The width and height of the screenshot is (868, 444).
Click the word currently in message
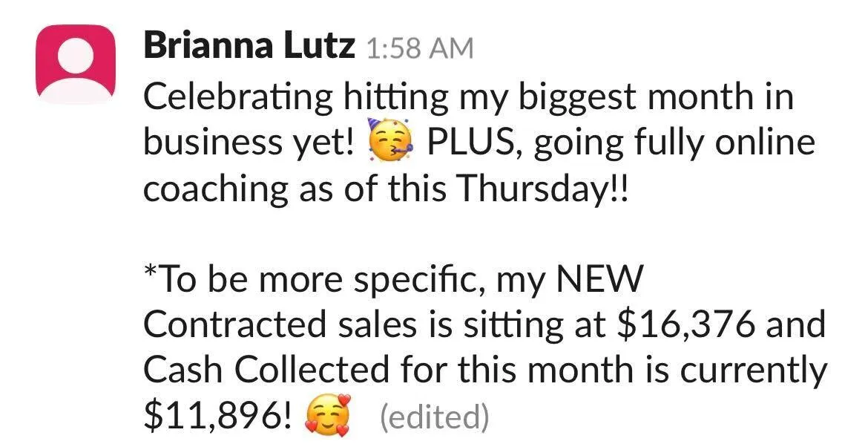click(x=754, y=371)
